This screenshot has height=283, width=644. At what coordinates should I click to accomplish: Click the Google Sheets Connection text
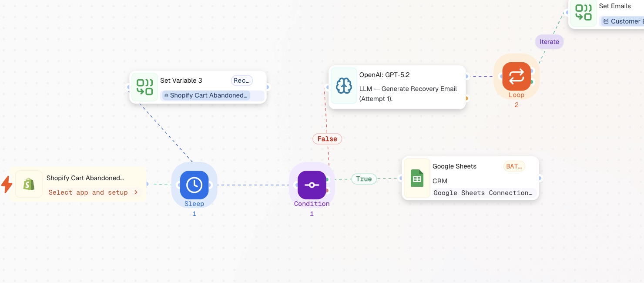pyautogui.click(x=483, y=193)
